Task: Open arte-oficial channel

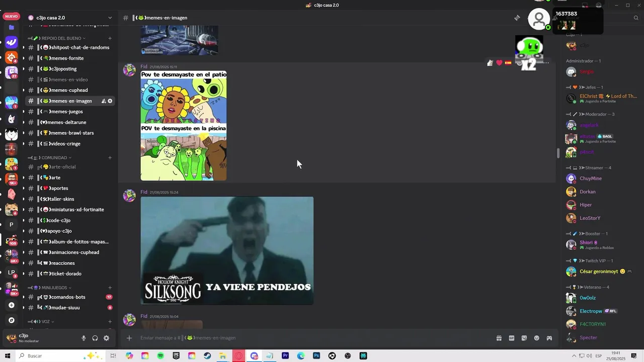Action: 70,167
